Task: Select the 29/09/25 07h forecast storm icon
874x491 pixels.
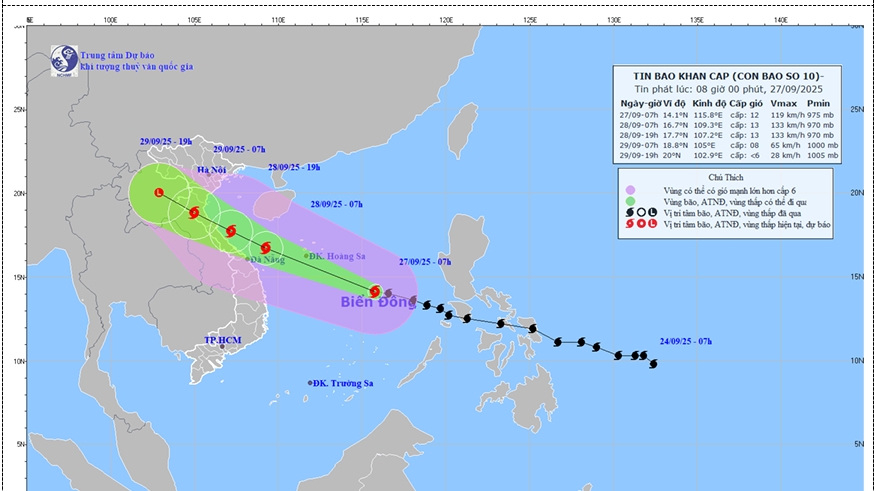Action: tap(194, 212)
